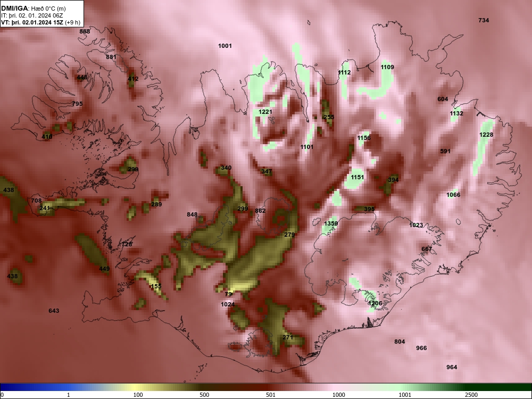Pick the 410 value label
Viewport: 532px width, 399px height.
click(47, 137)
